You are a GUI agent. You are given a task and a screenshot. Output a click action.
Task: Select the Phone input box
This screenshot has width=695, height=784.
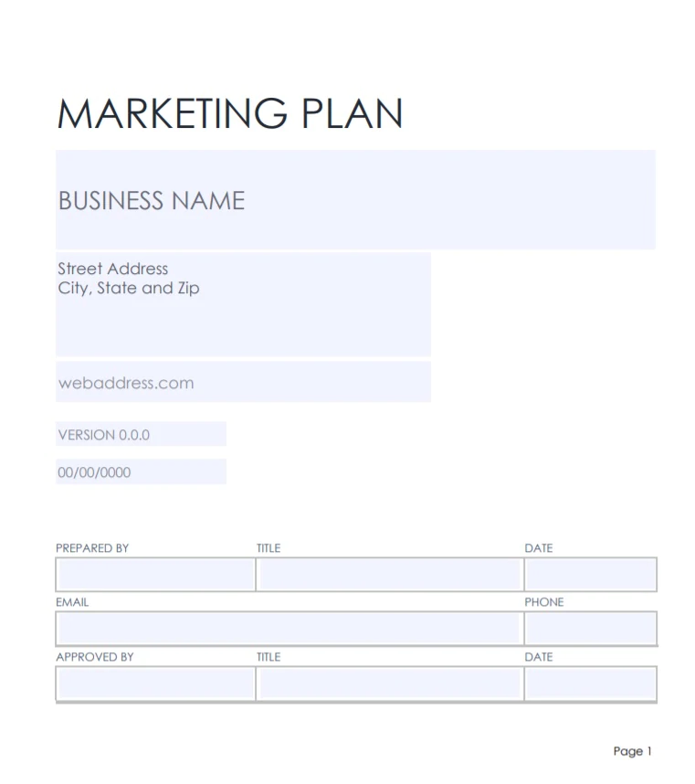coord(590,629)
